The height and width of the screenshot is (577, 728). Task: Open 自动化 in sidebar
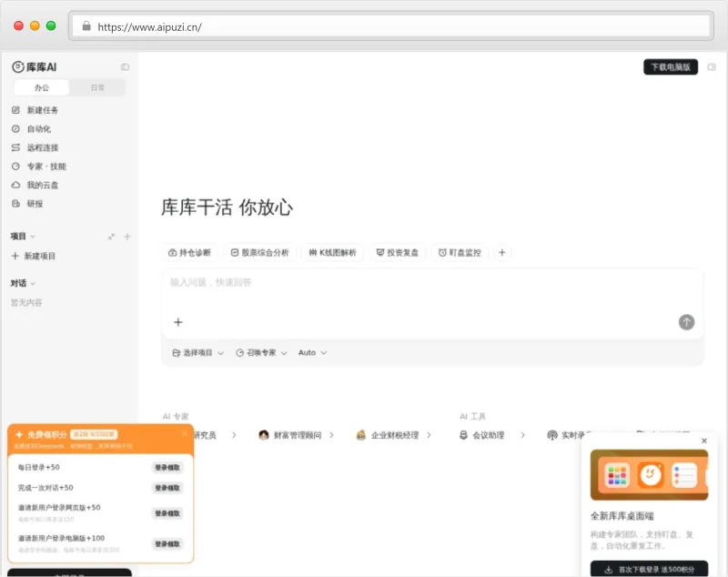click(x=38, y=128)
